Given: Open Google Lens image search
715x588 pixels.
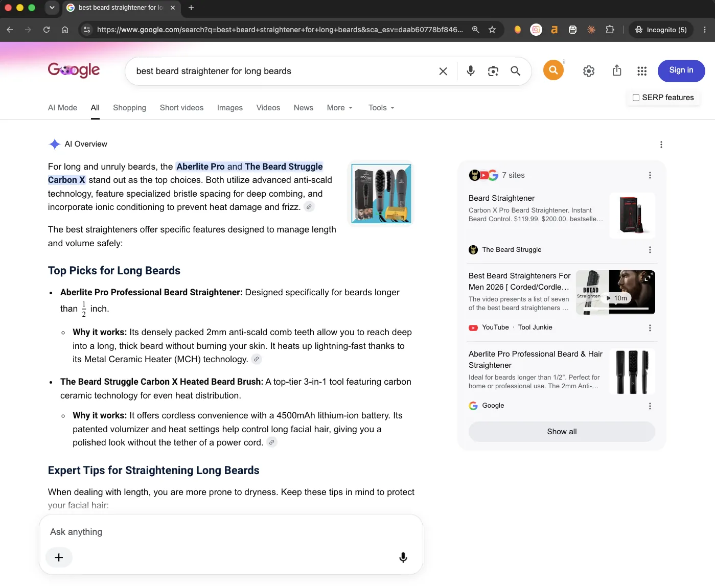Looking at the screenshot, I should point(493,72).
